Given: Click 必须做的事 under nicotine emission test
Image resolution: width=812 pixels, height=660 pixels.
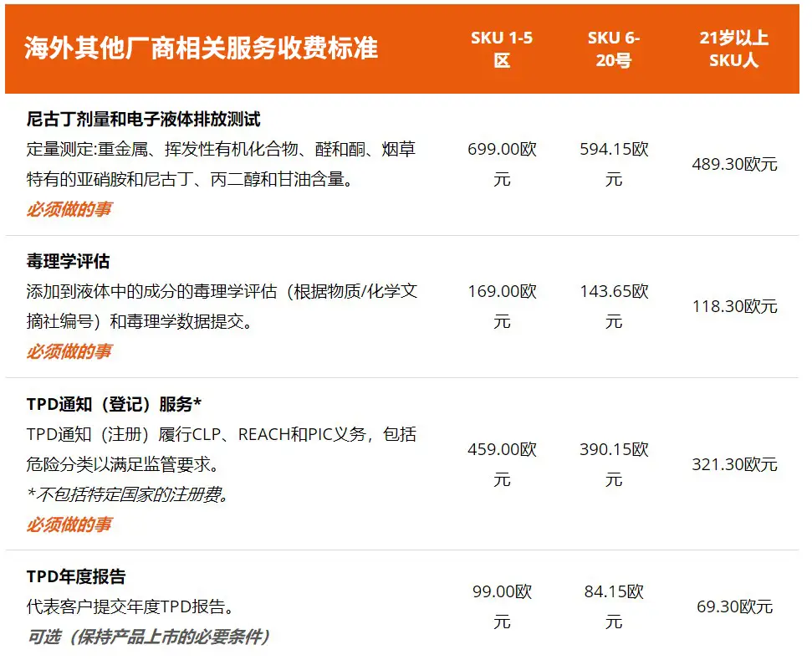Looking at the screenshot, I should point(69,209).
